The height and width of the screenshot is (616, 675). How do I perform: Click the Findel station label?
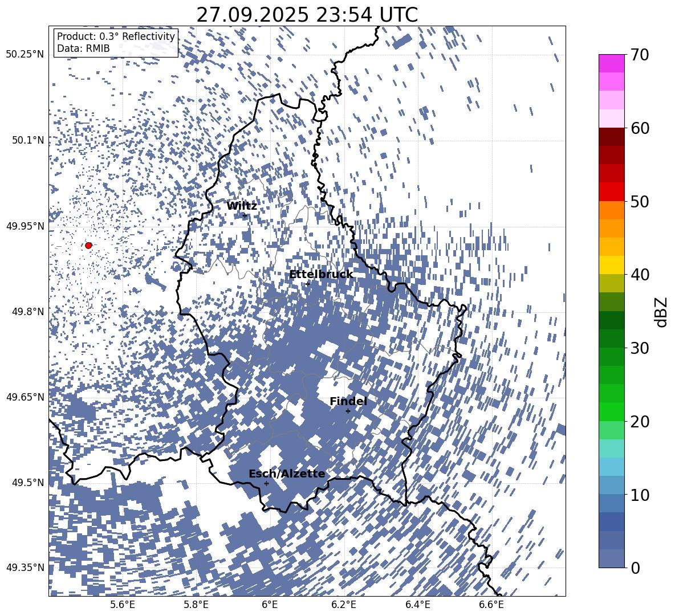pos(348,401)
